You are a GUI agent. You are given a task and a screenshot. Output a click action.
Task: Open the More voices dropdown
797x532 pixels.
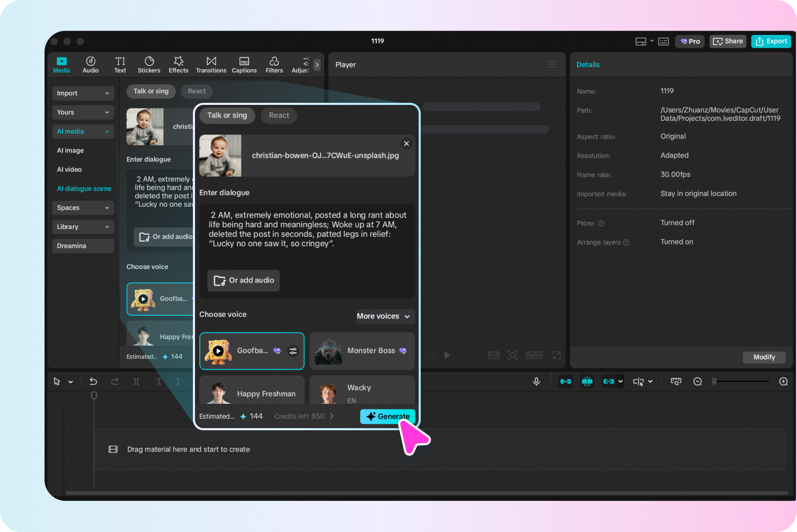click(x=385, y=316)
